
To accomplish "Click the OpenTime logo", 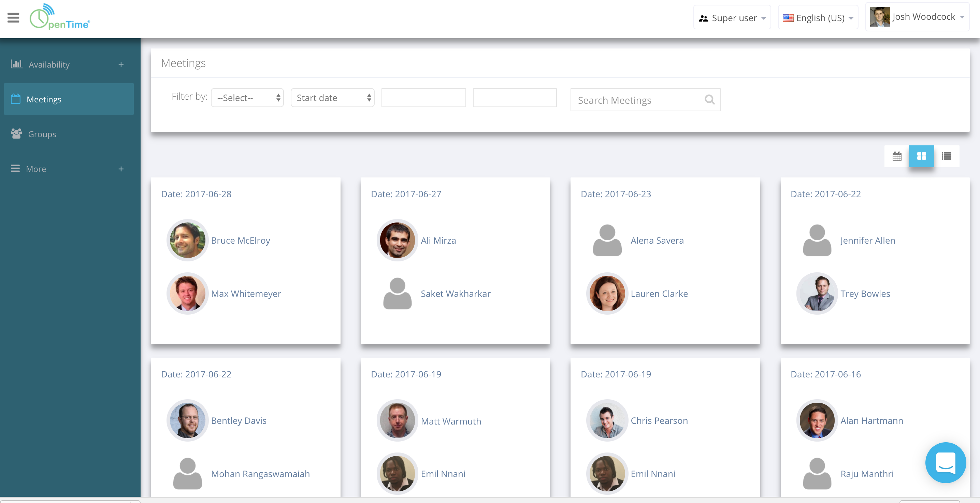I will [60, 17].
